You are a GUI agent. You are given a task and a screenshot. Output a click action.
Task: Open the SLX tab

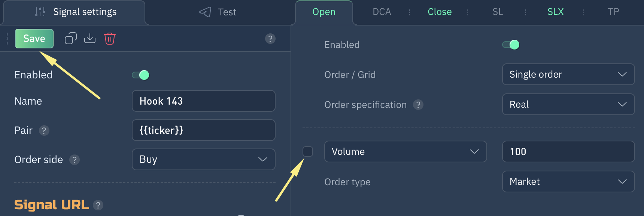(x=555, y=12)
